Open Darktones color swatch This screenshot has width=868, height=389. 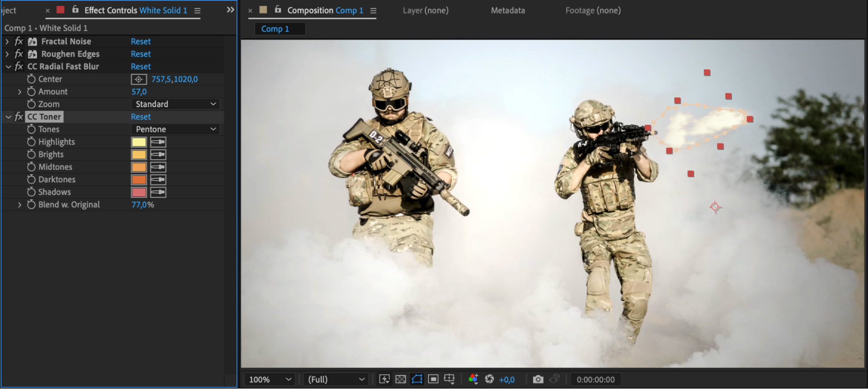[139, 180]
